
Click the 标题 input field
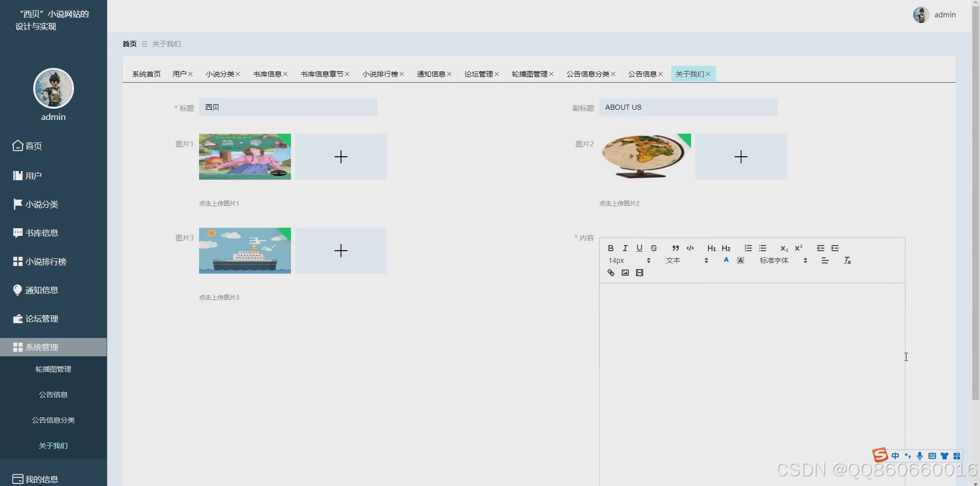coord(288,107)
